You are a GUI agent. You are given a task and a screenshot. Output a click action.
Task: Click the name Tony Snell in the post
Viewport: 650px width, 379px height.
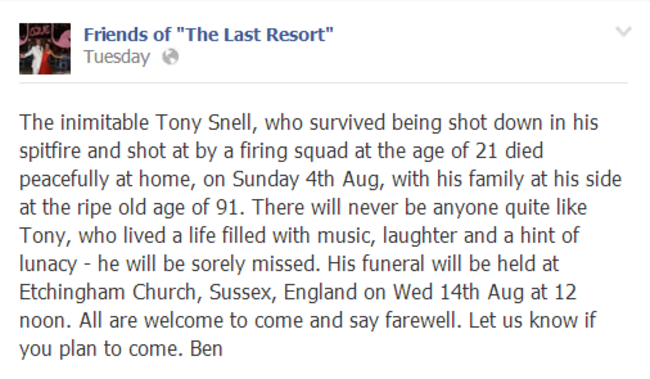click(x=204, y=123)
